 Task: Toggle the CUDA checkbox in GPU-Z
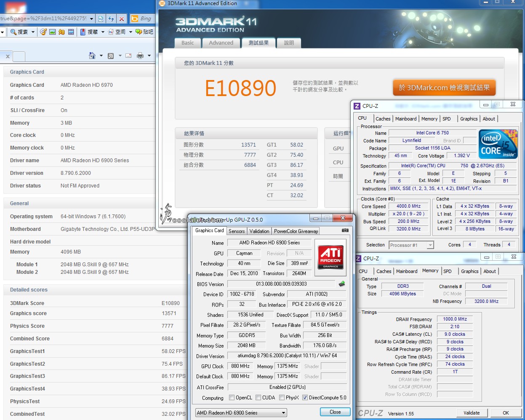258,397
